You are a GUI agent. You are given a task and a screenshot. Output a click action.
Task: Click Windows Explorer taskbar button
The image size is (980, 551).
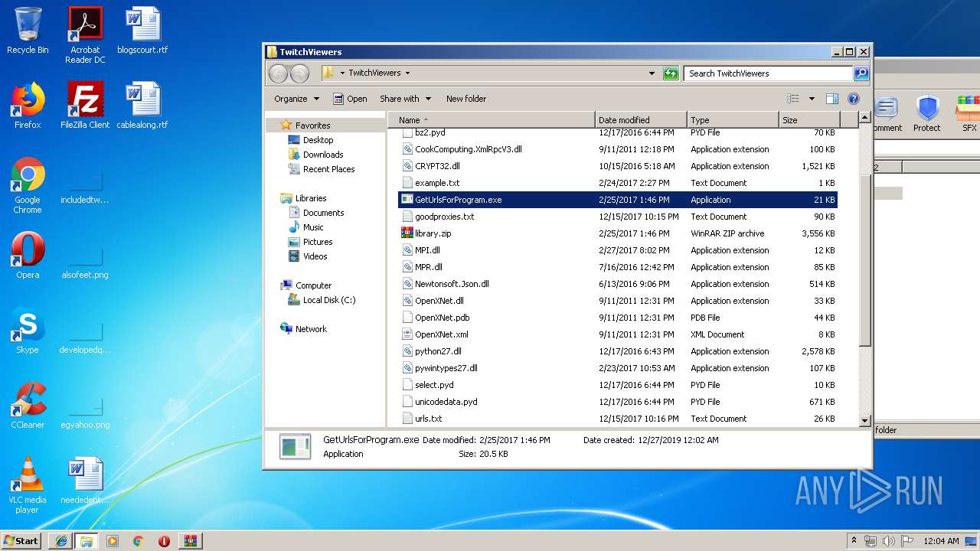pyautogui.click(x=87, y=541)
